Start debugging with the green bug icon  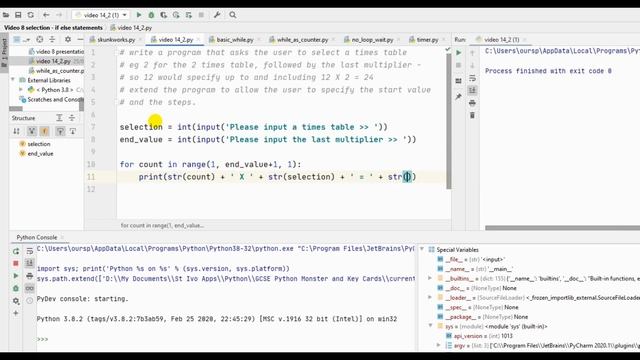(151, 15)
